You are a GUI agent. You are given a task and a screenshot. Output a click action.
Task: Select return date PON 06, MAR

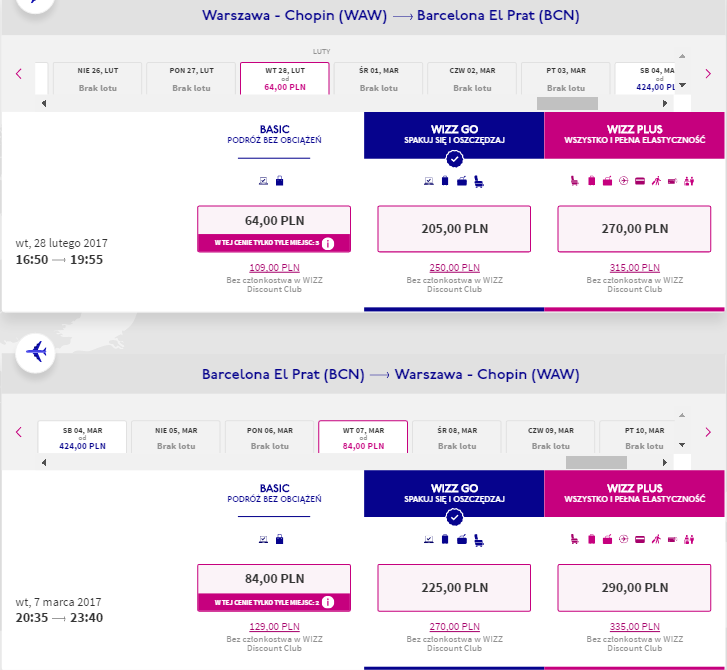coord(269,437)
